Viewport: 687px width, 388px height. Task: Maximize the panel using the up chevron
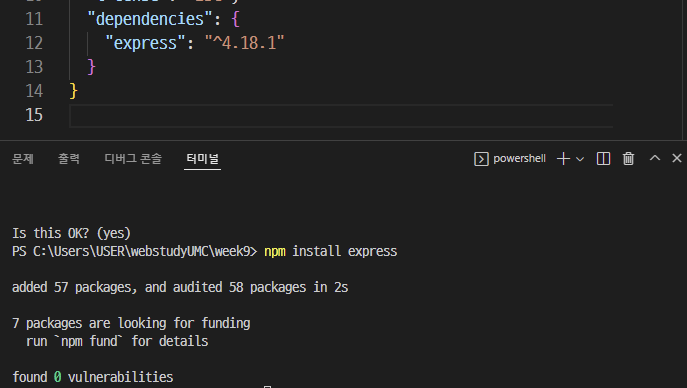(655, 158)
